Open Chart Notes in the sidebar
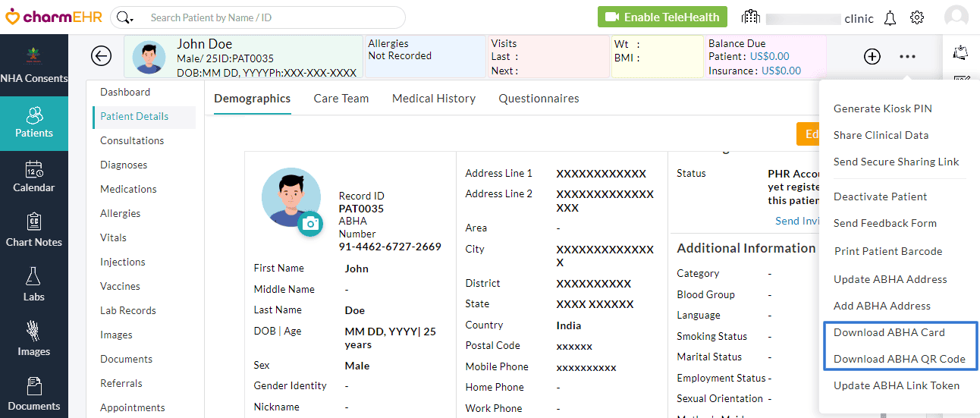The width and height of the screenshot is (980, 418). (33, 231)
